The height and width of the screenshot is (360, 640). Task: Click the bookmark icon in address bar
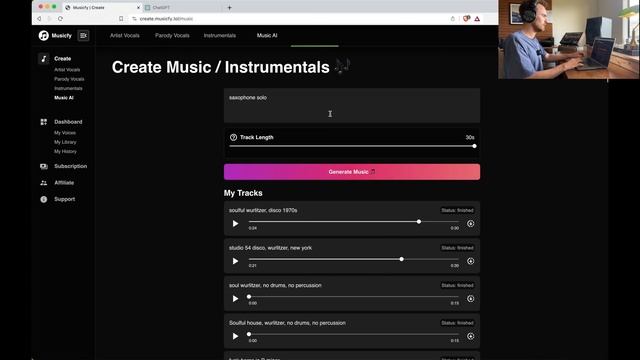pyautogui.click(x=121, y=19)
